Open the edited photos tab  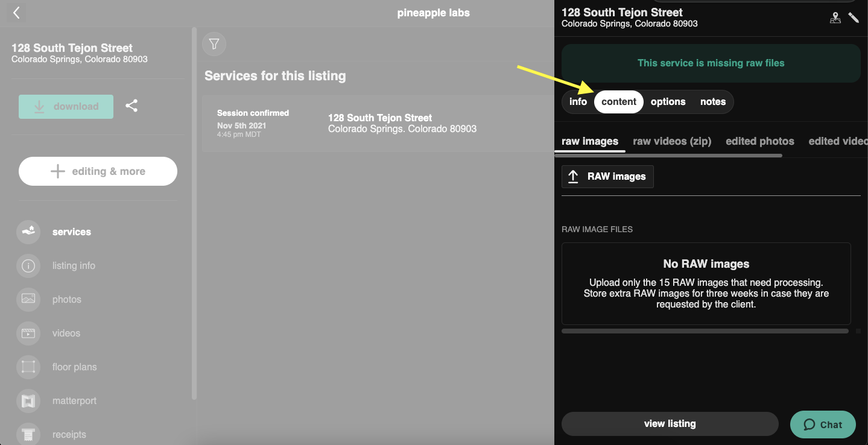coord(759,141)
